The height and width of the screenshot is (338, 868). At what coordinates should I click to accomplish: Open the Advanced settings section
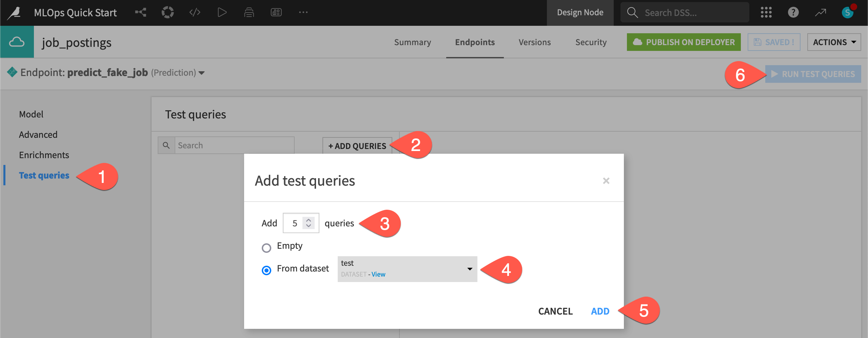38,135
